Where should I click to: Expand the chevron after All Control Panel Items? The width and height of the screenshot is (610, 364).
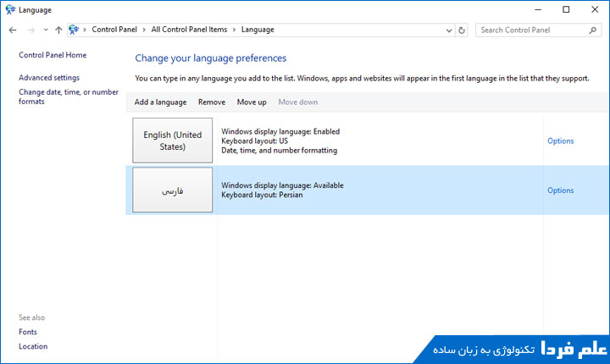[x=234, y=30]
